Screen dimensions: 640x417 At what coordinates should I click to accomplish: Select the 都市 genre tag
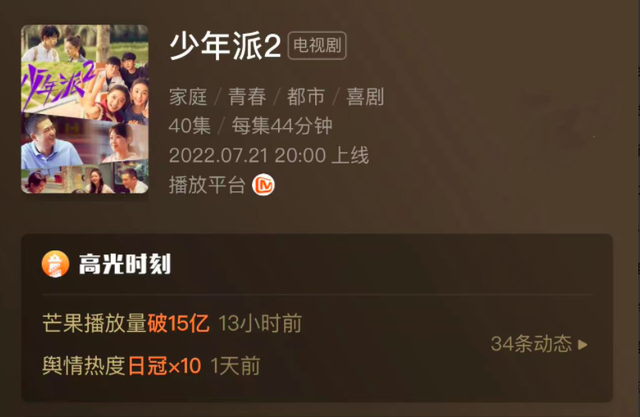[x=306, y=97]
